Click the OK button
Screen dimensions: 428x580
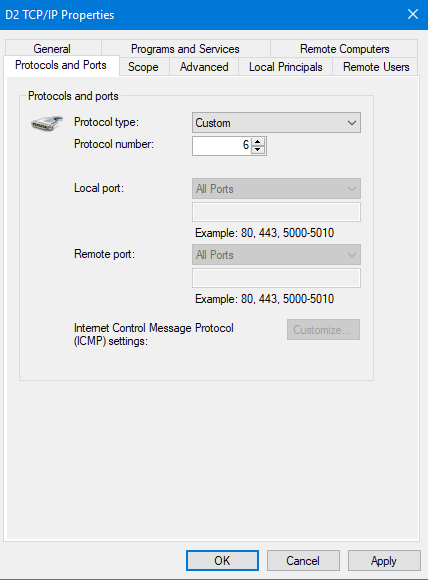(222, 560)
